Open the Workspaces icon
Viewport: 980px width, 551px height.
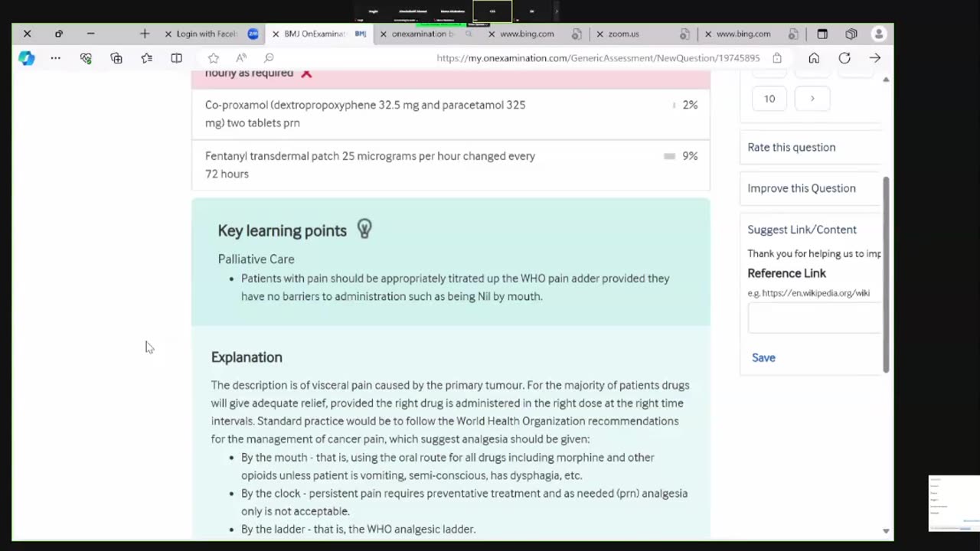click(x=851, y=34)
